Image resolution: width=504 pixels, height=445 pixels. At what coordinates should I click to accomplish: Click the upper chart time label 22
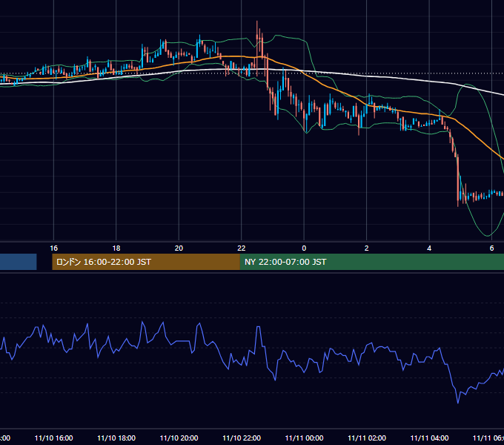point(242,248)
